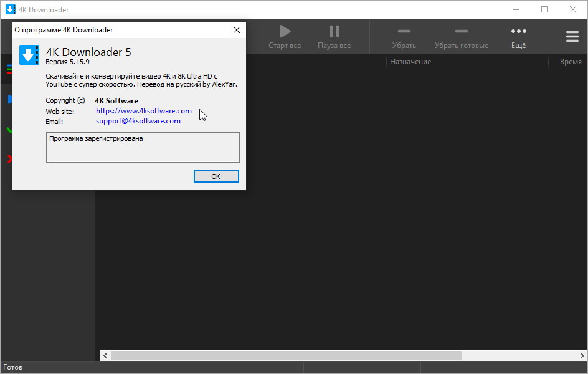Click the horizontal scrollbar right arrow

click(x=582, y=356)
